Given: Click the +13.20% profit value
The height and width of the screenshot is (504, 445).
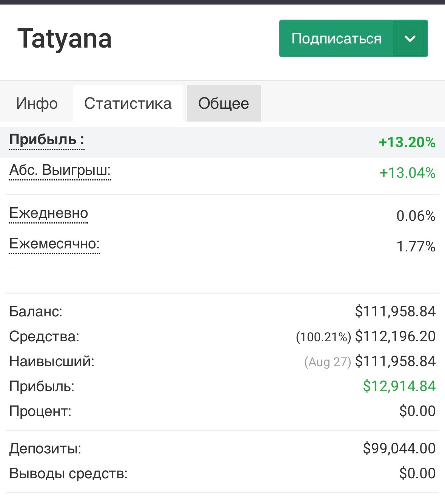Looking at the screenshot, I should [407, 142].
